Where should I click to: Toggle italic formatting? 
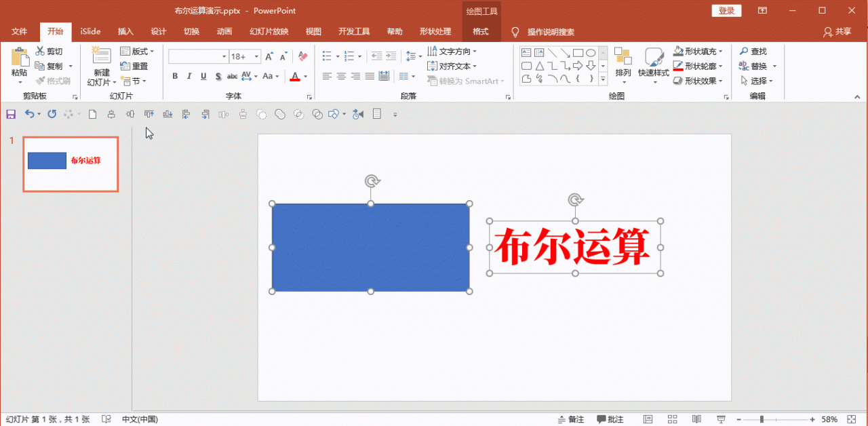[x=188, y=76]
